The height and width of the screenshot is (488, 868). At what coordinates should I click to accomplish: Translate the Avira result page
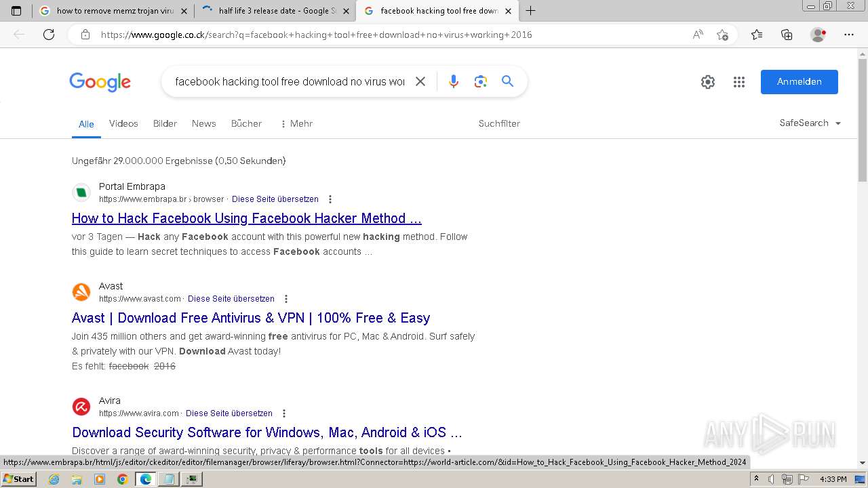(x=229, y=413)
